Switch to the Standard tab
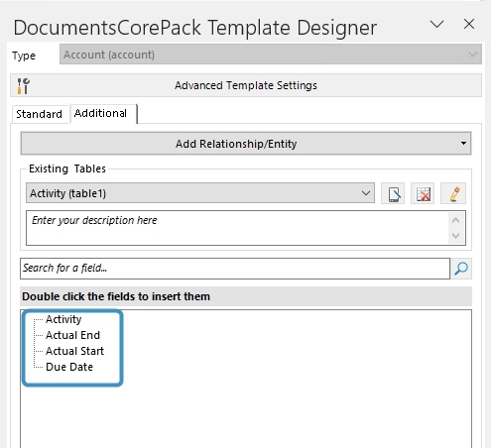491x448 pixels. point(39,114)
